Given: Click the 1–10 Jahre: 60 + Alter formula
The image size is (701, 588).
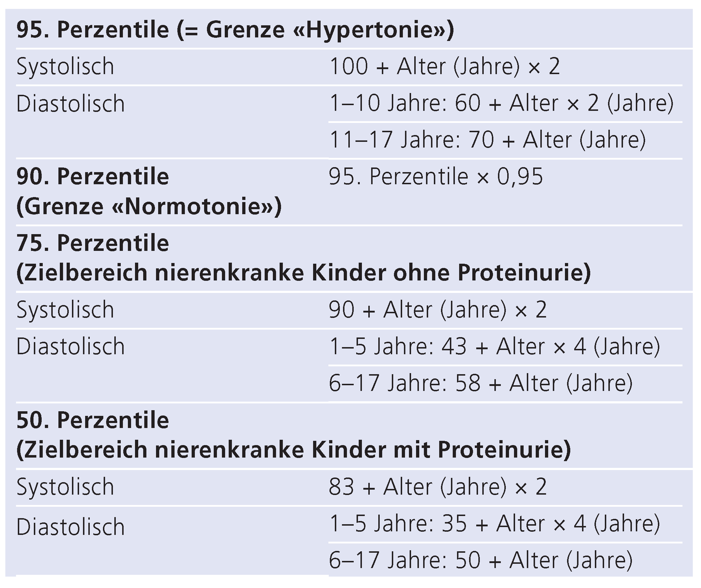Looking at the screenshot, I should (501, 103).
